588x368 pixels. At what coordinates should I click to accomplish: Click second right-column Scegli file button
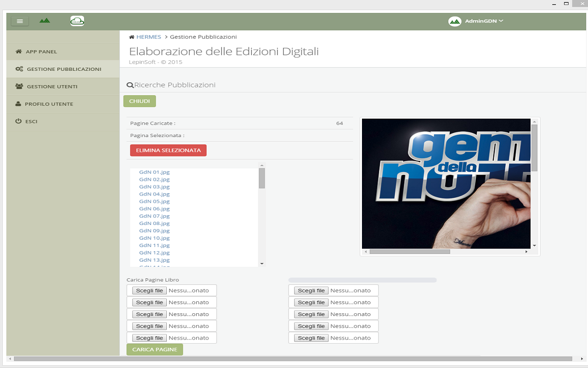(x=311, y=303)
